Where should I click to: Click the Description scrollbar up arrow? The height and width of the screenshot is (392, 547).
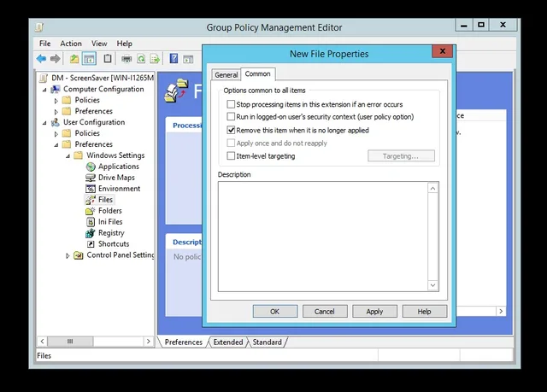[x=432, y=189]
